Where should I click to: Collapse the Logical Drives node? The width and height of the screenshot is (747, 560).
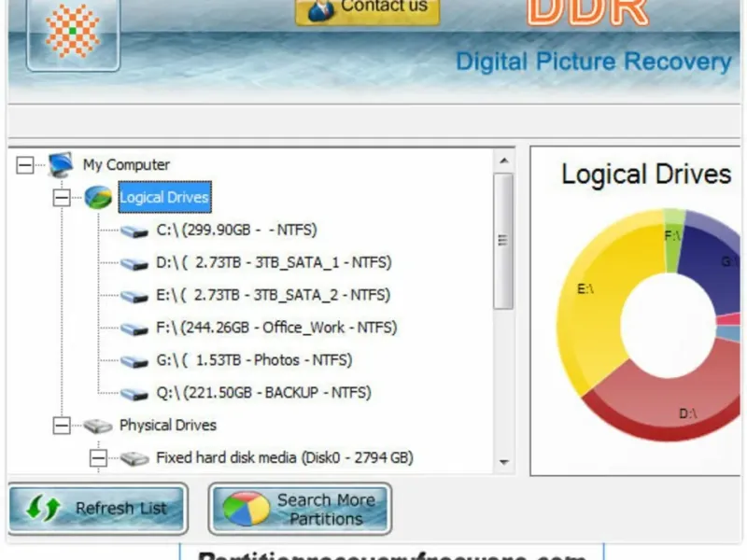pos(62,198)
